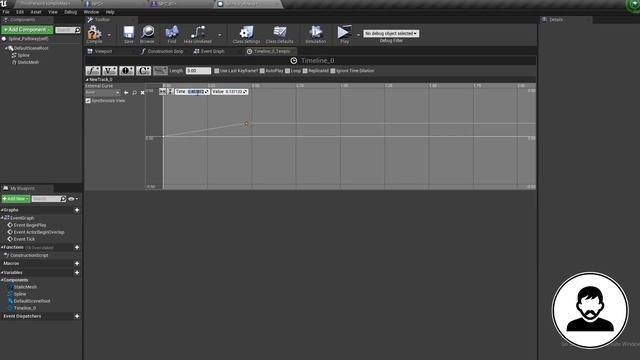640x360 pixels.
Task: Open the External Curve asset dropdown
Action: point(102,93)
